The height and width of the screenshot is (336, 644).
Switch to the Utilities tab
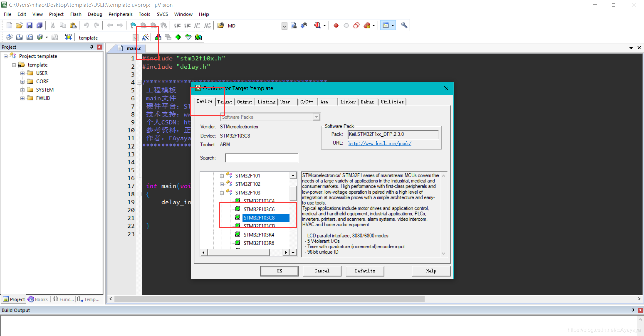coord(392,102)
